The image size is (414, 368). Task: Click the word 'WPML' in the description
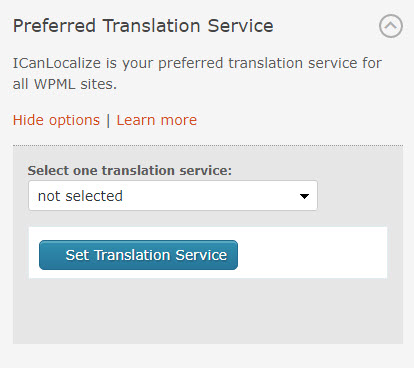pos(55,84)
